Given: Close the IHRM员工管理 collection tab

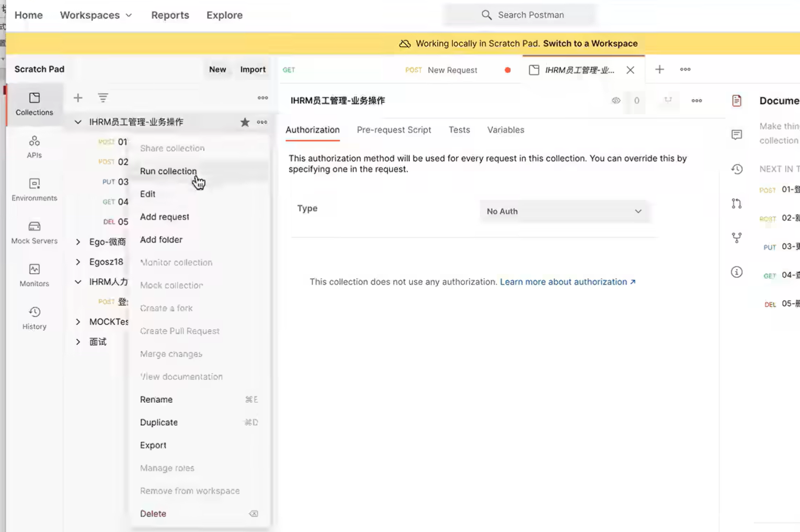Looking at the screenshot, I should tap(630, 70).
